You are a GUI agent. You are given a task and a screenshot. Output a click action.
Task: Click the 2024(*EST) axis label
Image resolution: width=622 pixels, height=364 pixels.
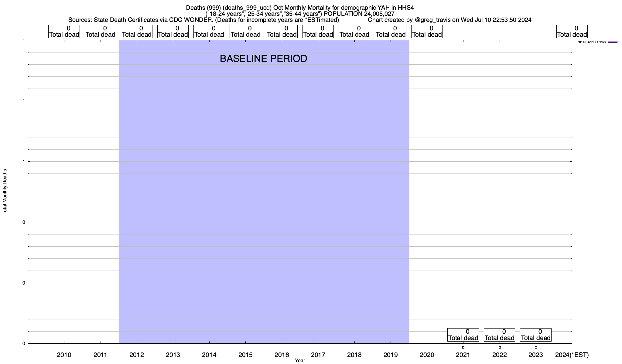(x=572, y=355)
